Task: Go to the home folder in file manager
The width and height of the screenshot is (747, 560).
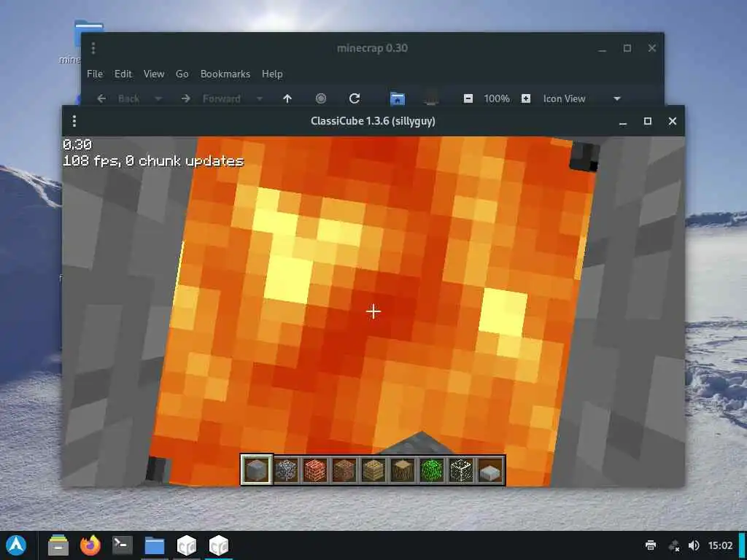Action: 398,98
